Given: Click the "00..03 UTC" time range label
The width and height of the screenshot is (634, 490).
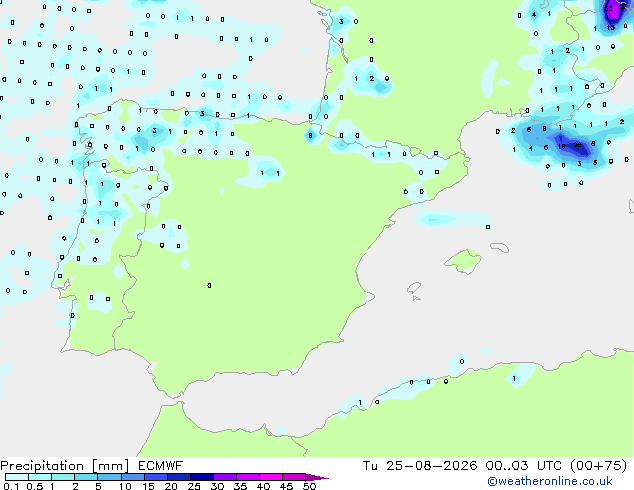Looking at the screenshot, I should pos(524,466).
